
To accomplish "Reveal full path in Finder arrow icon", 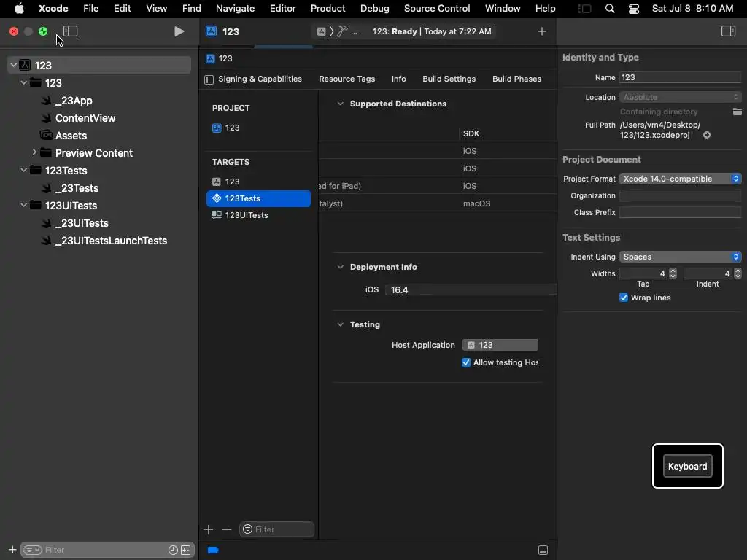I will pyautogui.click(x=707, y=135).
